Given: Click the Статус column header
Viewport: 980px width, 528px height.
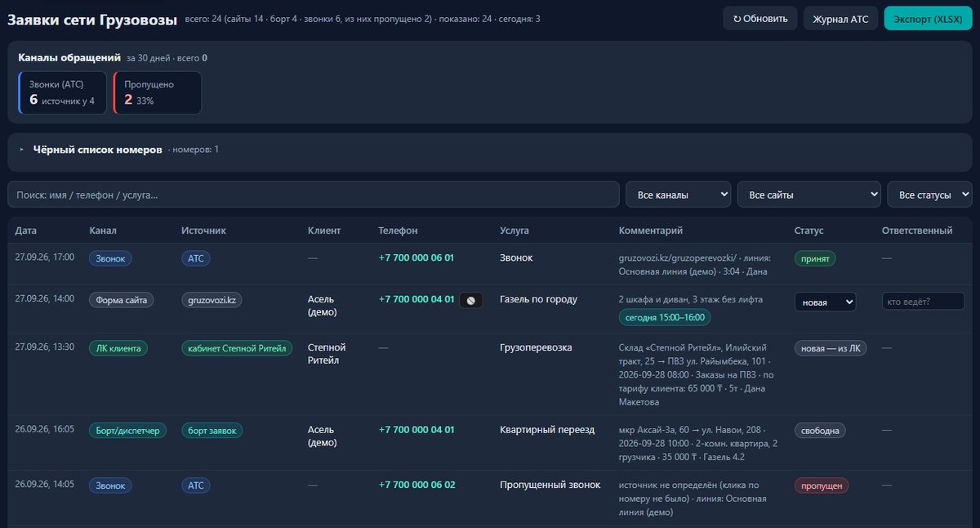Looking at the screenshot, I should coord(809,230).
